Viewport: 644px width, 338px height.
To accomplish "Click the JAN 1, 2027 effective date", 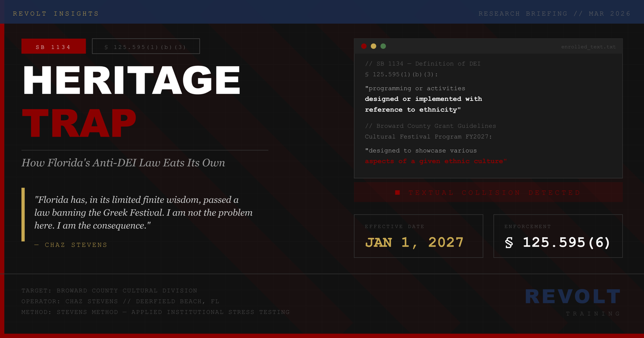I will point(414,242).
